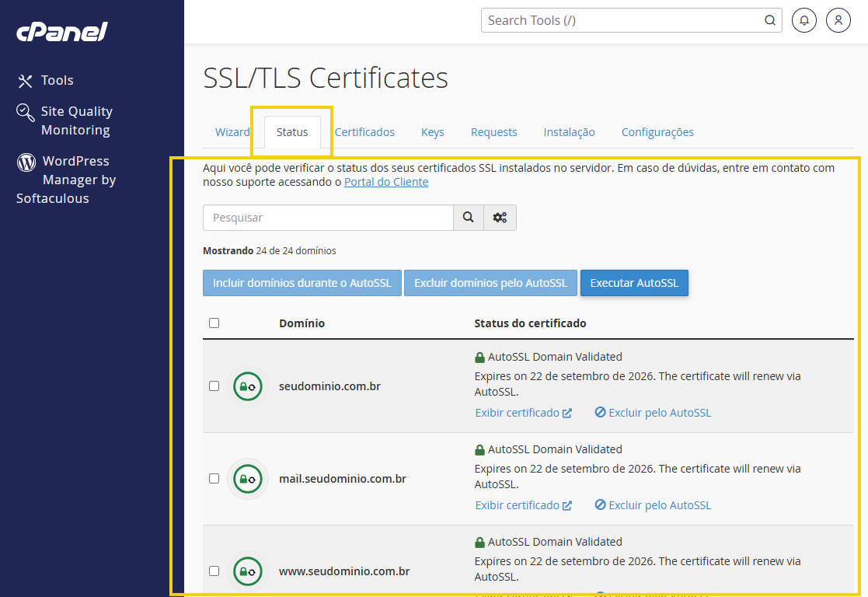Viewport: 868px width, 597px height.
Task: Switch to the Wizard tab
Action: tap(232, 132)
